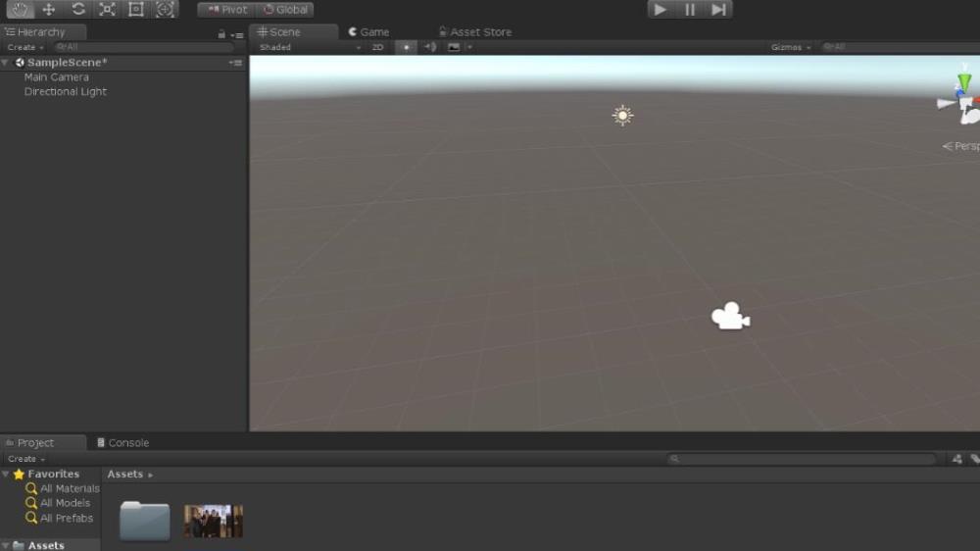Collapse the Favorites group
The height and width of the screenshot is (551, 980).
pos(6,475)
